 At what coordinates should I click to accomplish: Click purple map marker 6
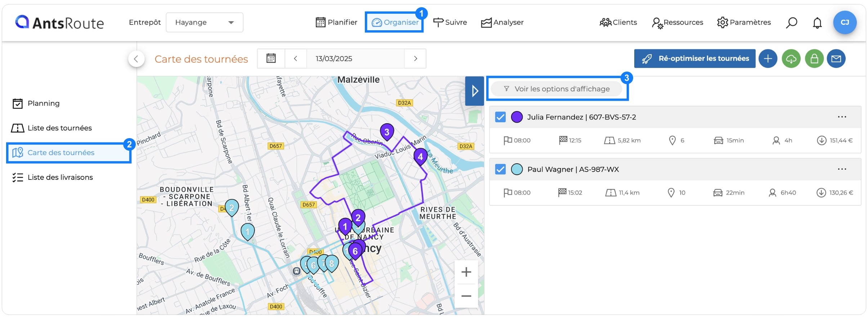(355, 251)
